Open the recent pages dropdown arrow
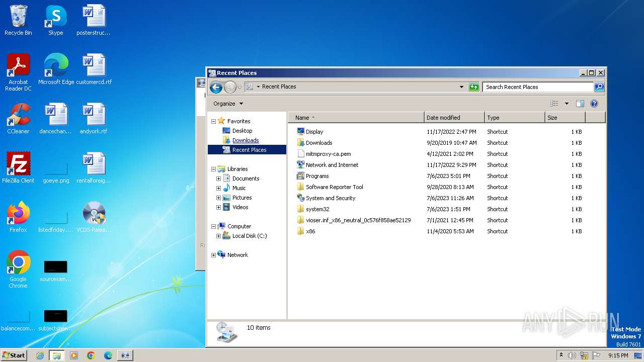 239,87
